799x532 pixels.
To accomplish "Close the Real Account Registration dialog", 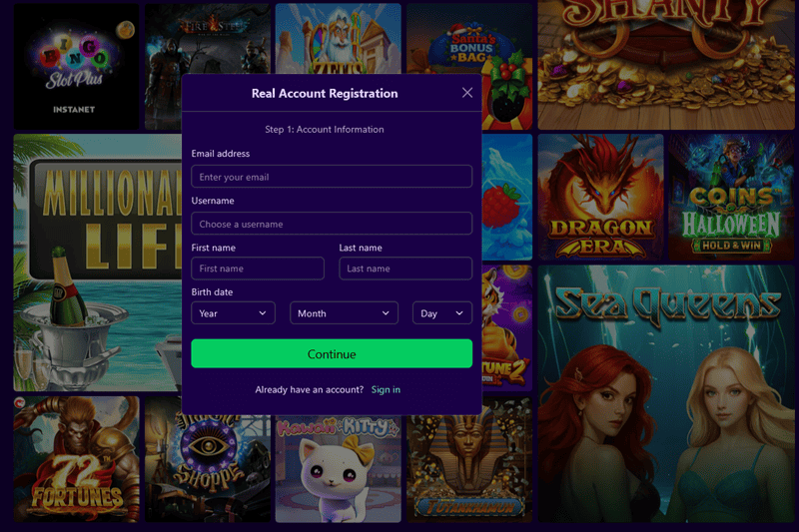I will coord(466,93).
